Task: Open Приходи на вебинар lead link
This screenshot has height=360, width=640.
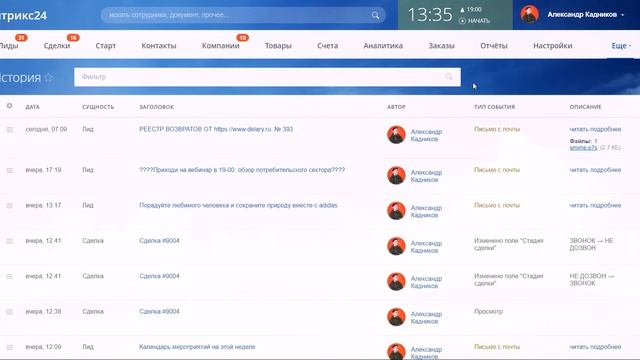Action: point(242,170)
